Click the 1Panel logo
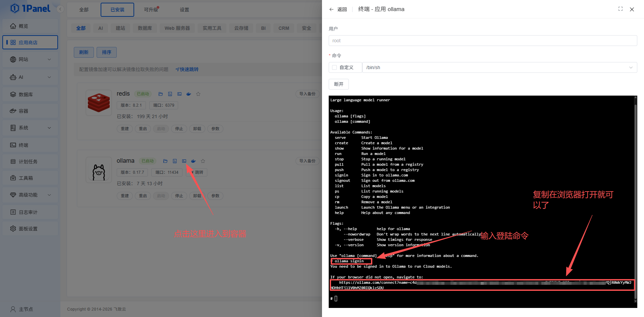This screenshot has width=644, height=317. pos(30,8)
